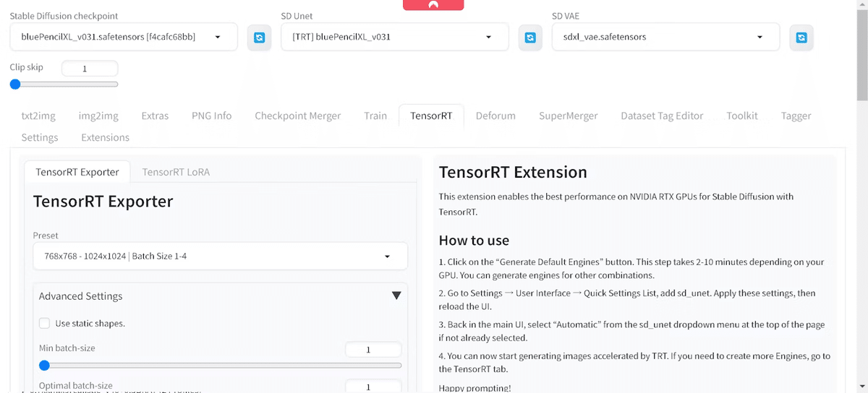The width and height of the screenshot is (868, 393).
Task: Open the Train tab
Action: (375, 116)
